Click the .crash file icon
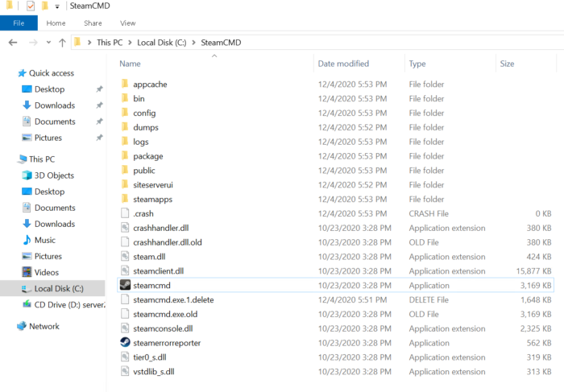This screenshot has width=564, height=392. [125, 213]
